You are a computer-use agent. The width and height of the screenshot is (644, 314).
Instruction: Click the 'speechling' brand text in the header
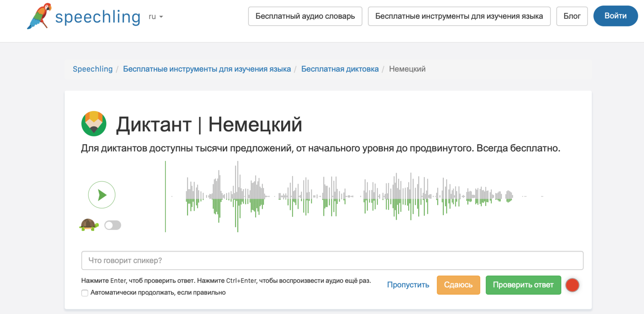(98, 17)
